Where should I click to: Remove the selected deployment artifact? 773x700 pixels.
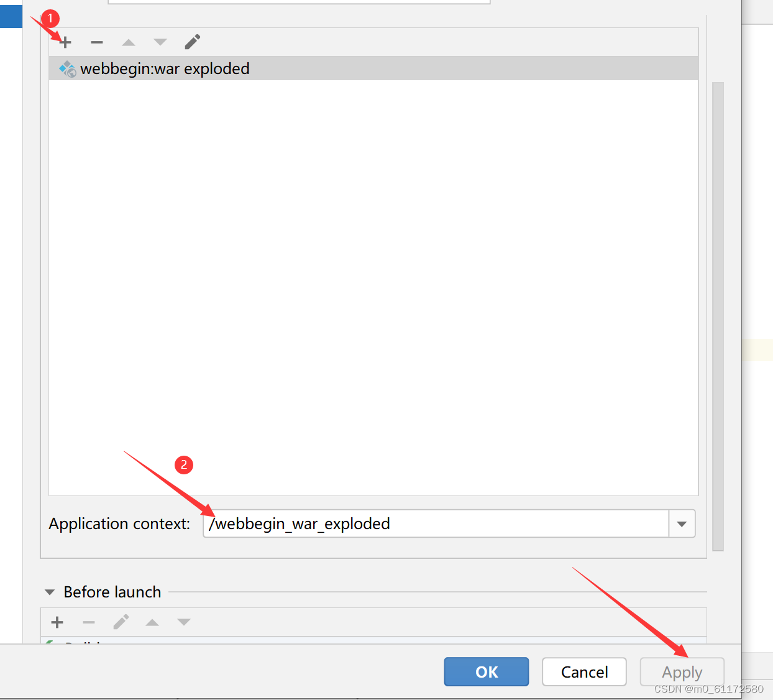(97, 42)
